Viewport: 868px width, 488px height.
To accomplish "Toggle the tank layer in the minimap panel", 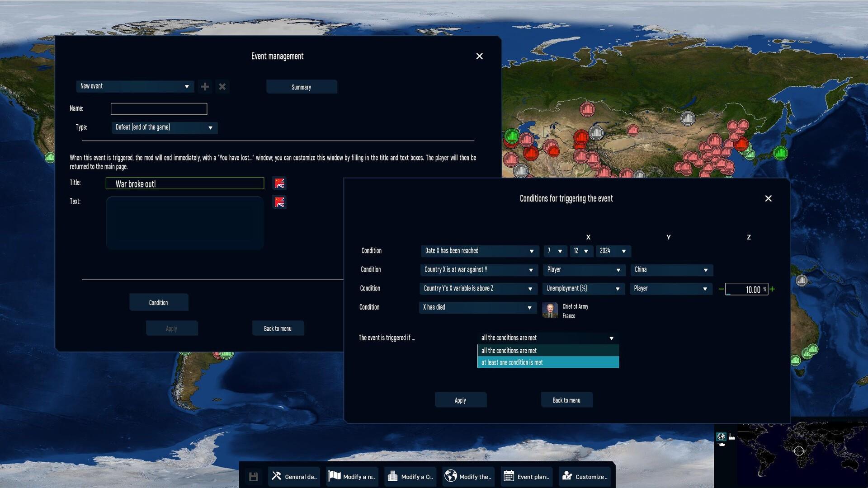I will pyautogui.click(x=721, y=445).
